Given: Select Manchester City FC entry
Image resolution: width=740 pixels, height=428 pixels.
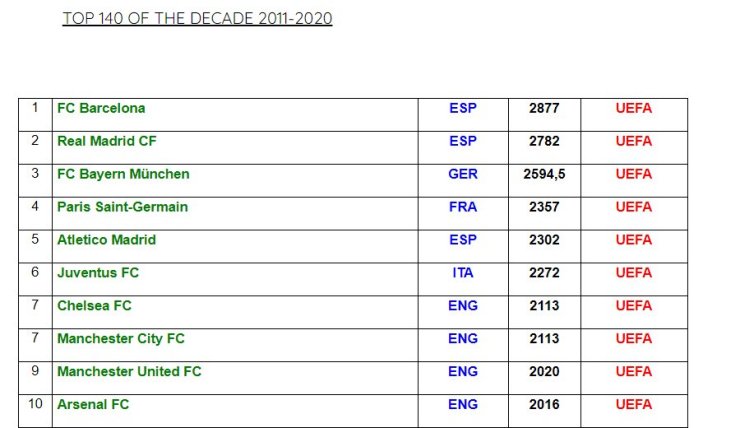Looking at the screenshot, I should click(121, 339).
